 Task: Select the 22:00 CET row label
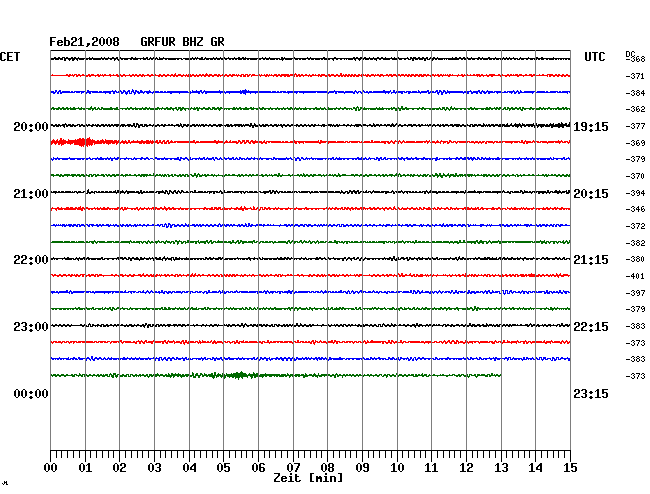point(31,260)
